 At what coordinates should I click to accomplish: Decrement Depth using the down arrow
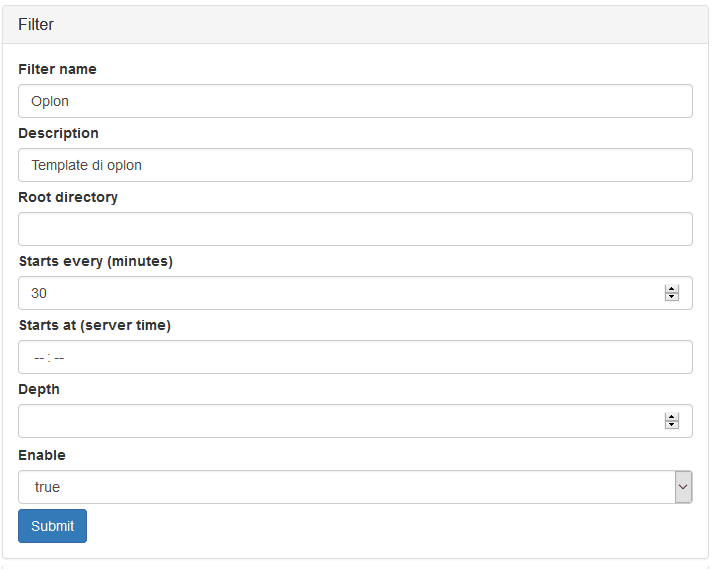pyautogui.click(x=672, y=425)
